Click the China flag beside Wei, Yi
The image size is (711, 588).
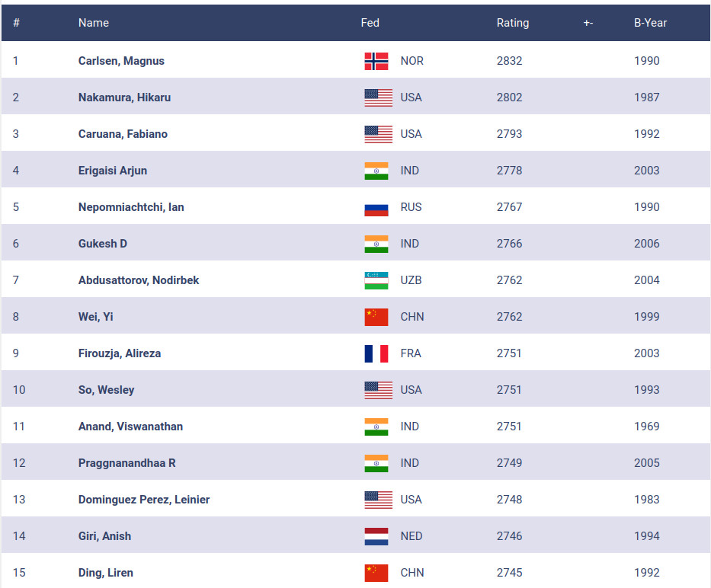[376, 317]
